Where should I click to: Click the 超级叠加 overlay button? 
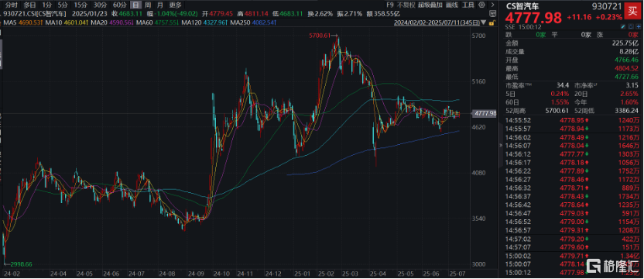pos(430,5)
